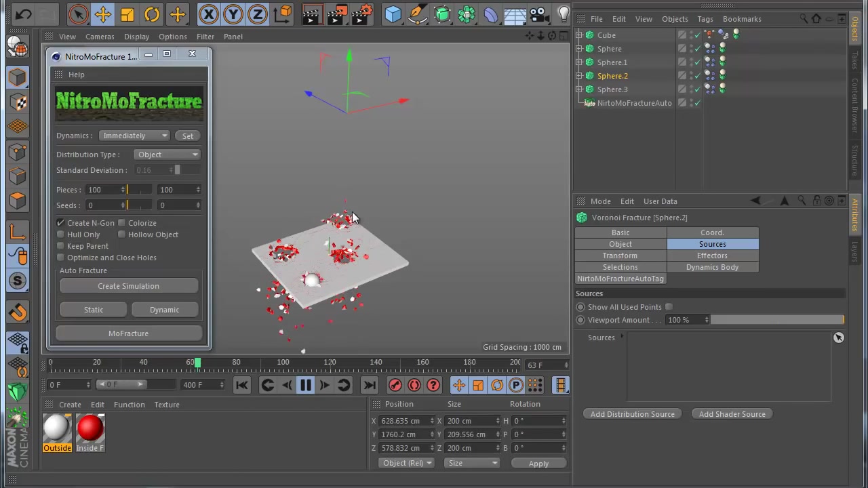Toggle Show All Used Points checkbox

pyautogui.click(x=669, y=307)
